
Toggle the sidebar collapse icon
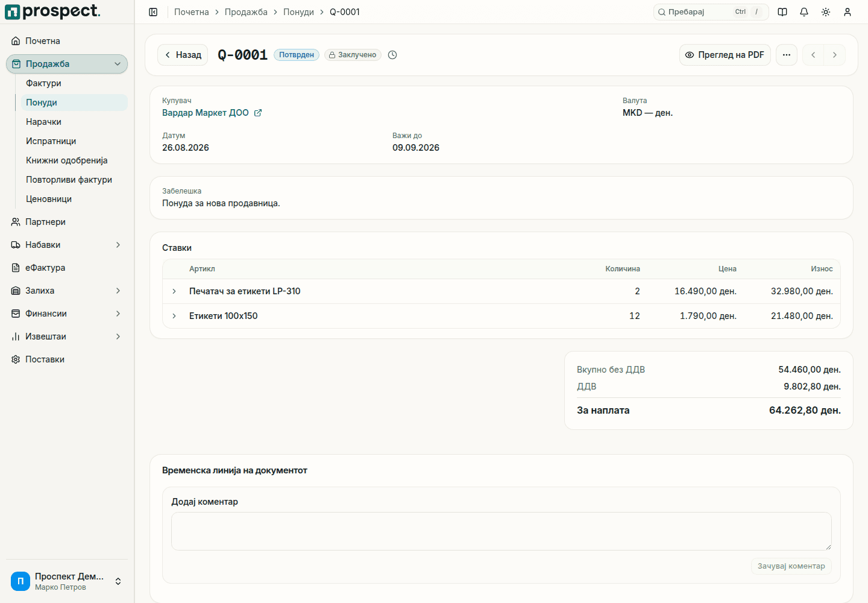point(153,12)
